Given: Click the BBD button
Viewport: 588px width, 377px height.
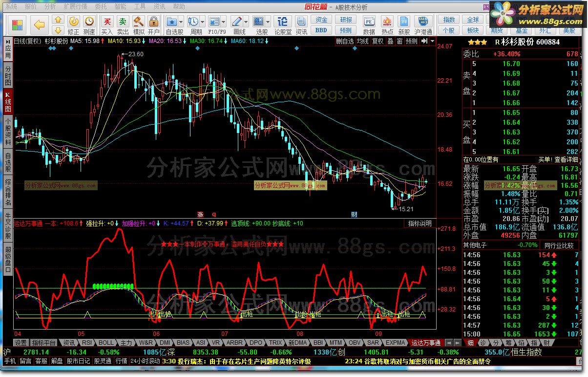Looking at the screenshot, I should click(321, 30).
